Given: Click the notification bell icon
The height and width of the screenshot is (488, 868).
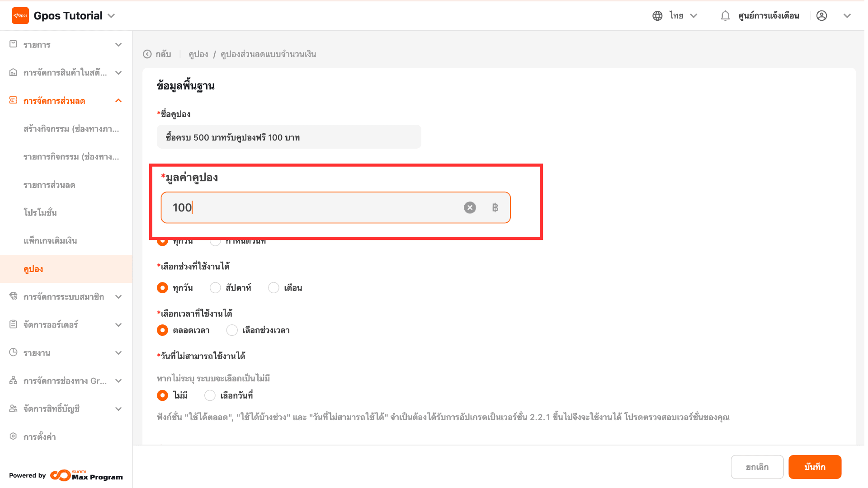Looking at the screenshot, I should point(725,16).
